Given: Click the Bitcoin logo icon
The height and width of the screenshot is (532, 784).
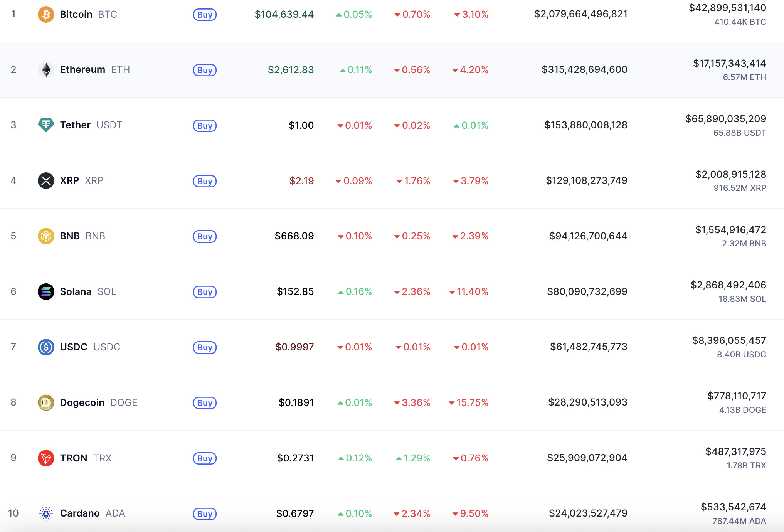Looking at the screenshot, I should tap(46, 15).
